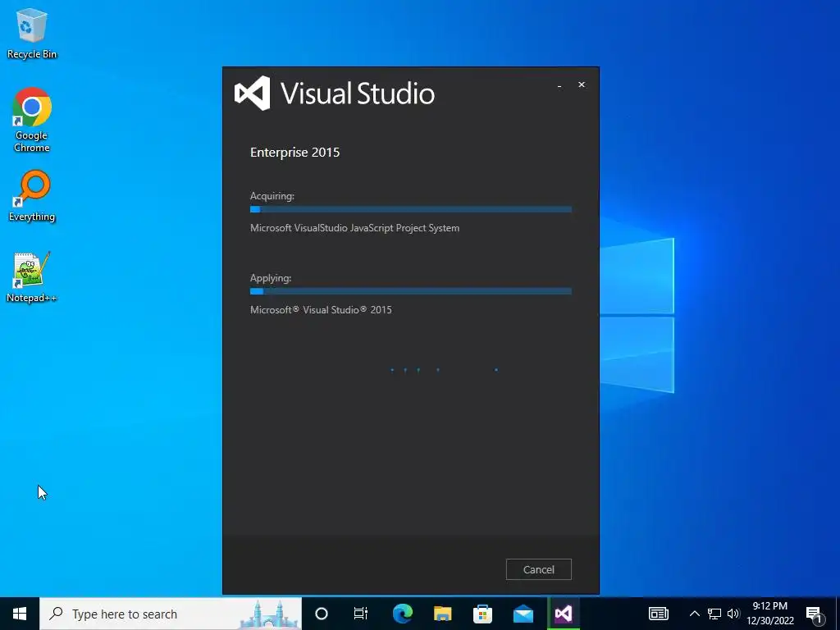840x630 pixels.
Task: Click the Applying progress bar
Action: (411, 291)
